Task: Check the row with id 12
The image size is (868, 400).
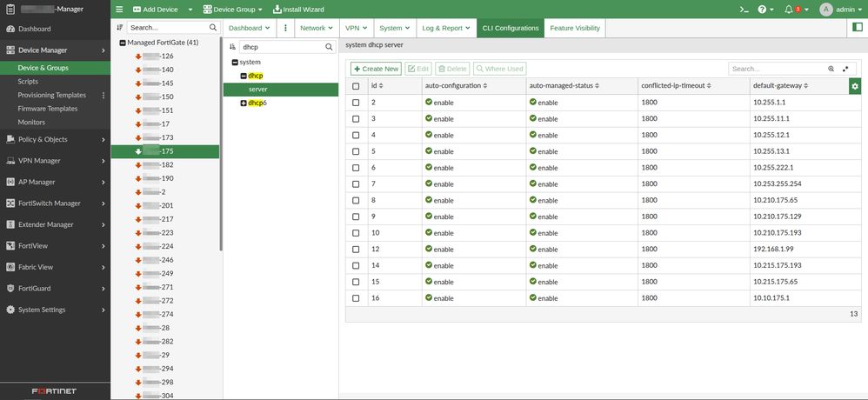Action: point(356,249)
